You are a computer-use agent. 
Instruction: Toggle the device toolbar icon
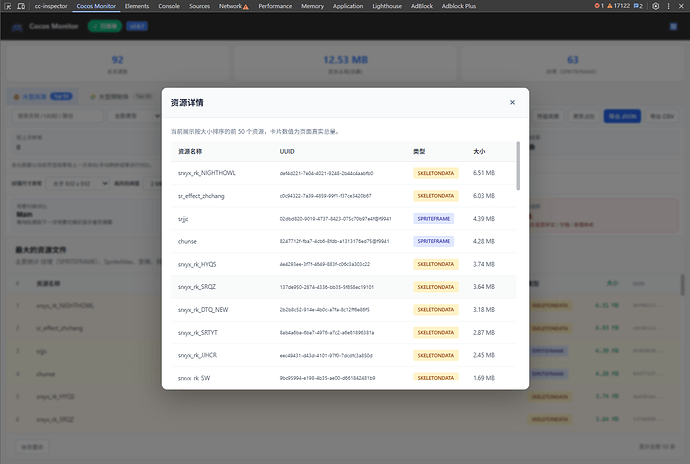pos(21,6)
